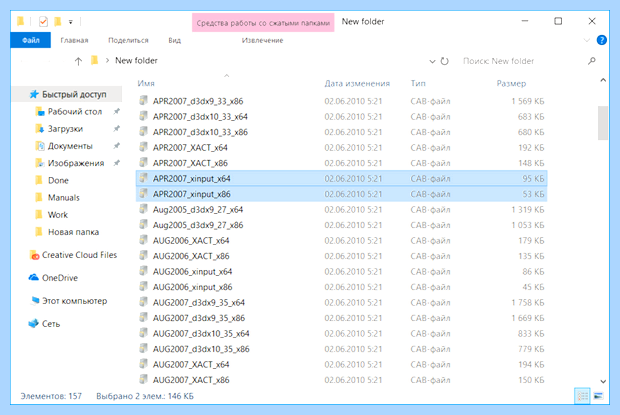This screenshot has height=415, width=620.
Task: Click the CAB icon of APR2007_xinput_x64
Action: (143, 178)
